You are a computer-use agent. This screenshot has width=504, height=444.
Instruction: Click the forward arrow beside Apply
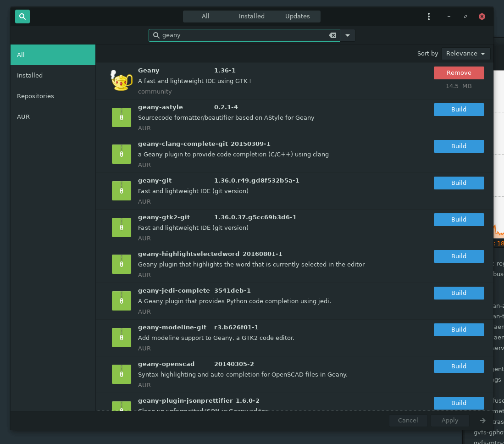coord(482,420)
